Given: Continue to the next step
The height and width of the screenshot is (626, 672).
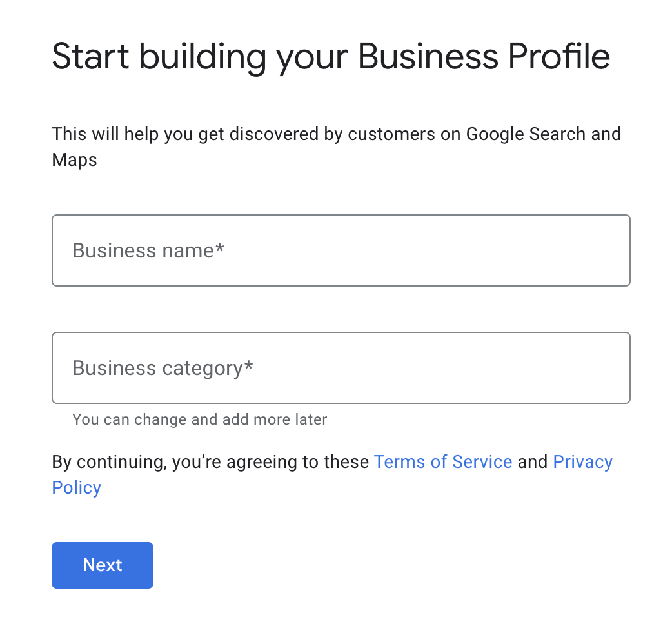Looking at the screenshot, I should 103,565.
